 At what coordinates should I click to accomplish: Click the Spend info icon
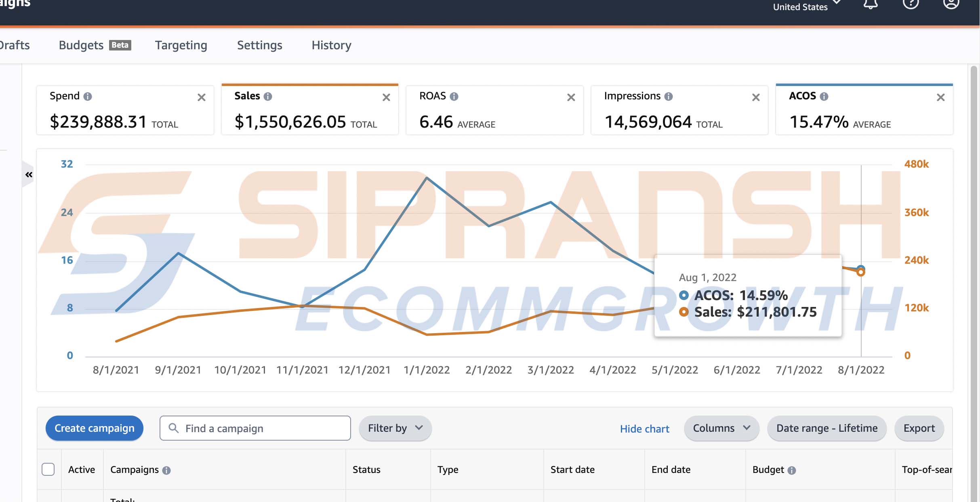click(x=88, y=97)
